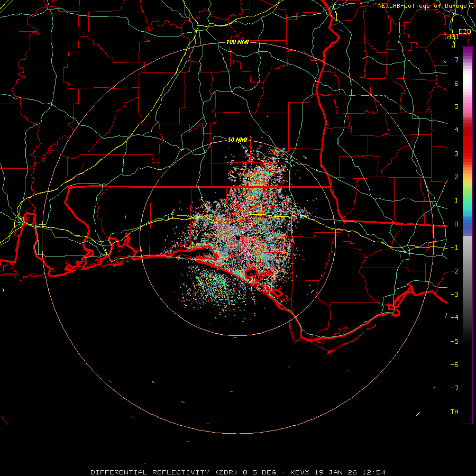The height and width of the screenshot is (476, 476).
Task: Click the -5 value on dB scale
Action: (454, 342)
